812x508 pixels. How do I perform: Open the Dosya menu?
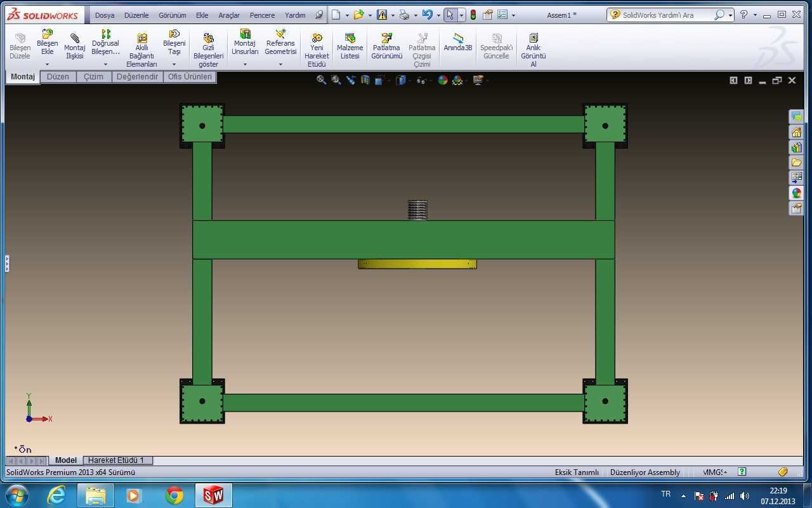point(105,15)
